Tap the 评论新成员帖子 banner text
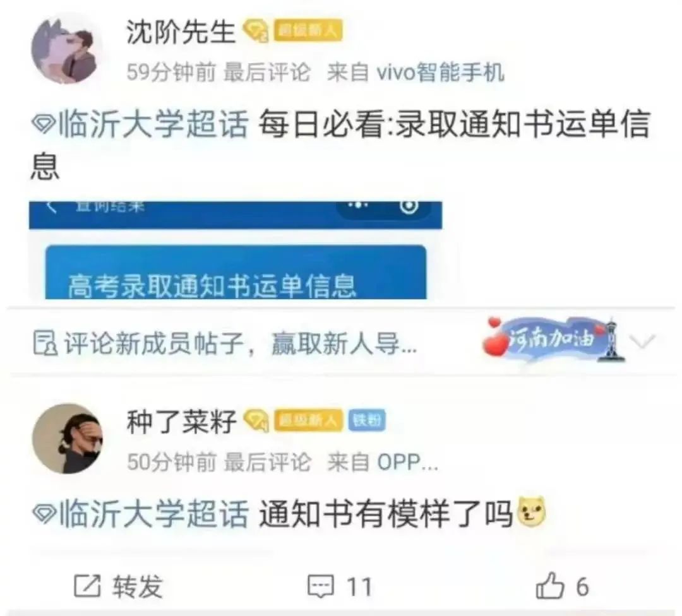The height and width of the screenshot is (616, 682). [x=240, y=343]
